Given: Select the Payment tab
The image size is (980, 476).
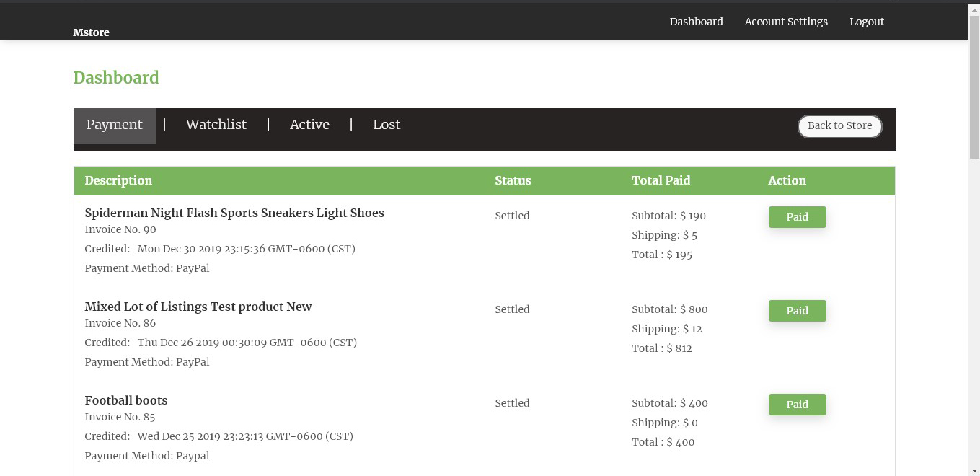Looking at the screenshot, I should (x=115, y=125).
